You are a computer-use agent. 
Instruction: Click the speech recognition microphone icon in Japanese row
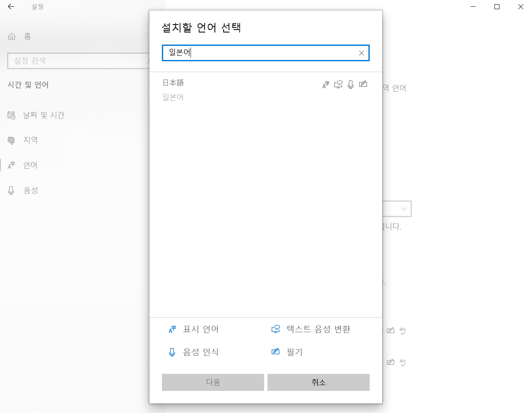pos(350,85)
